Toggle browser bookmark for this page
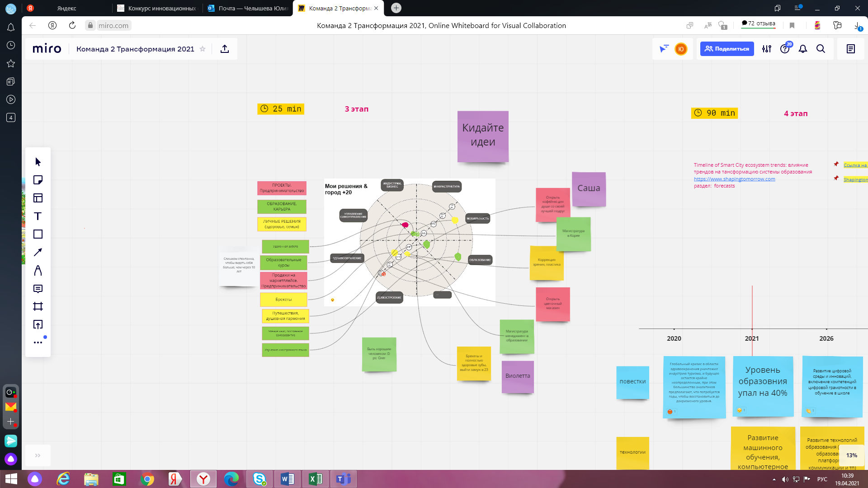 792,26
